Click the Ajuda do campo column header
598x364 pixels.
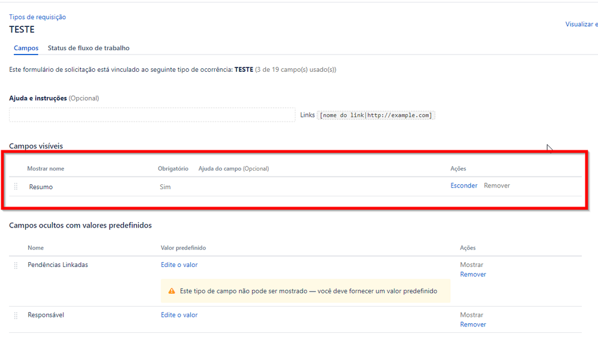pos(233,169)
